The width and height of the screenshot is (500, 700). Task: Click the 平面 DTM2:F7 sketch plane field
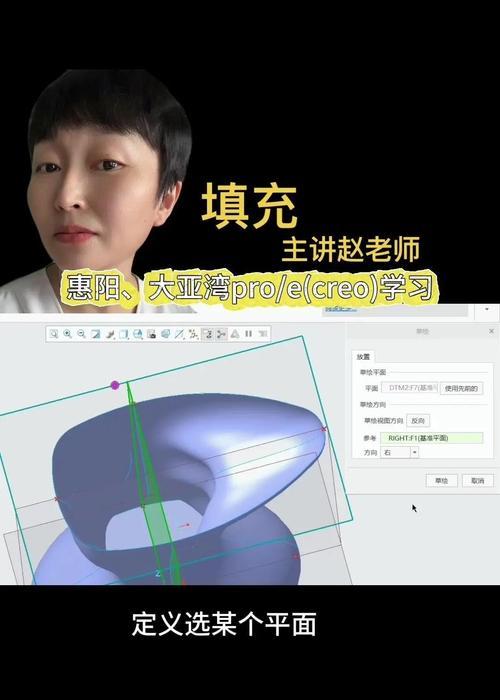pos(410,388)
